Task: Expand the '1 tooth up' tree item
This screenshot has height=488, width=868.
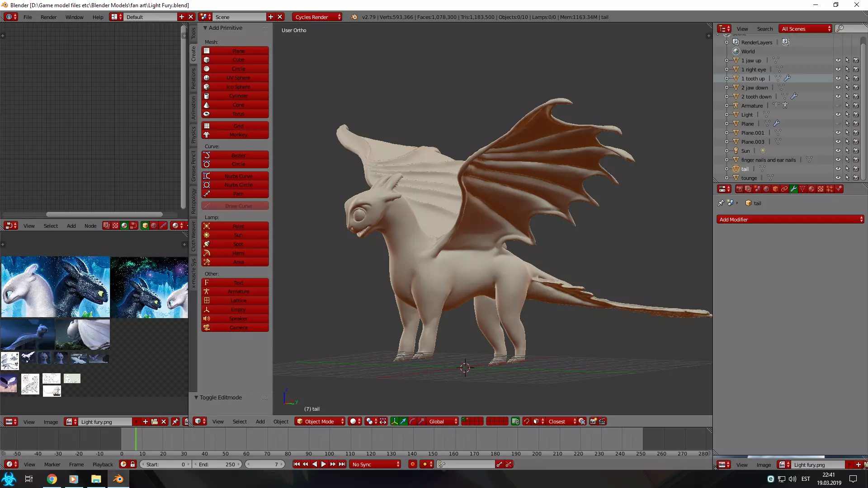Action: 726,78
